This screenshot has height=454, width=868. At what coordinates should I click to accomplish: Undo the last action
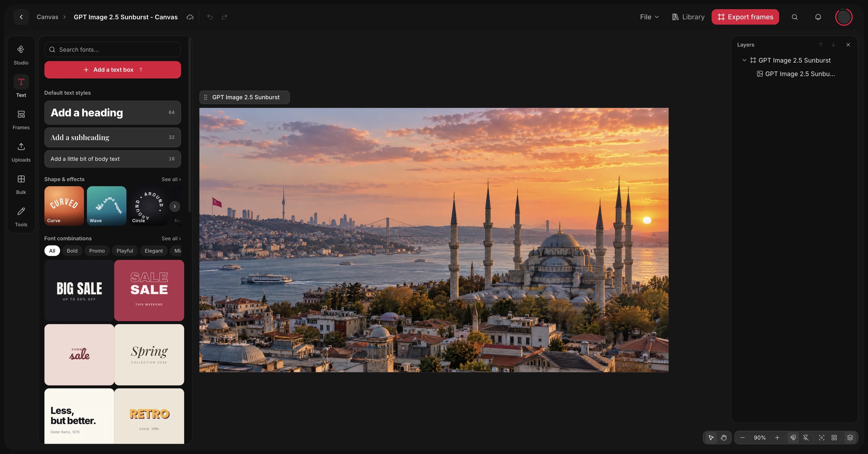coord(210,17)
